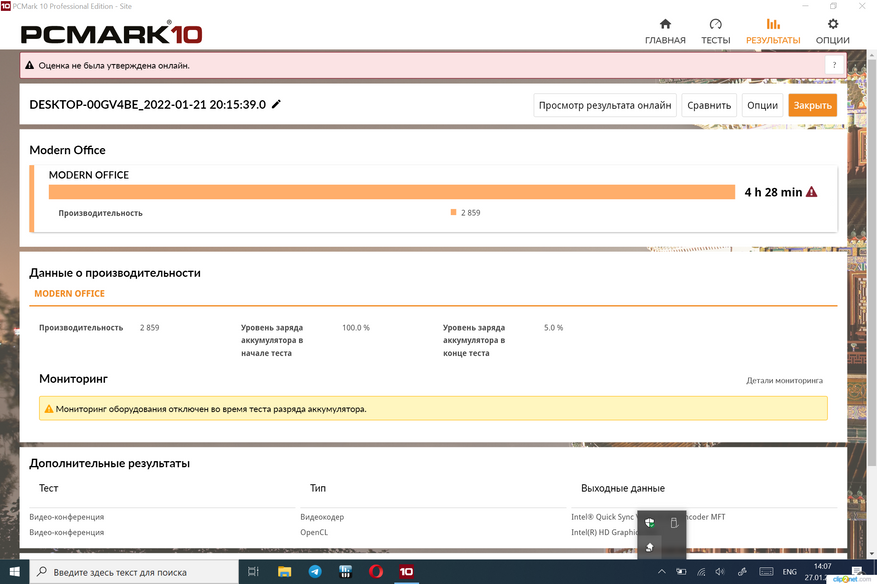Click the volume speaker tray icon

[x=720, y=572]
